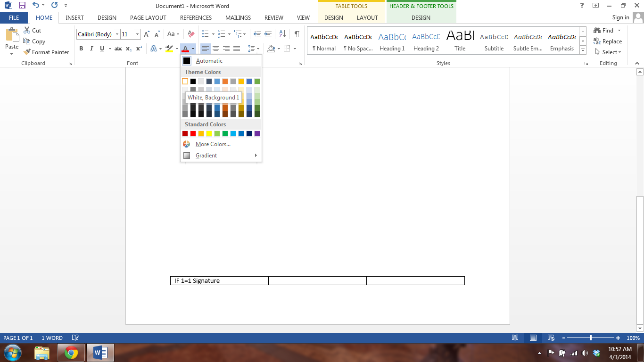The height and width of the screenshot is (362, 644).
Task: Open the font size dropdown
Action: (x=138, y=34)
